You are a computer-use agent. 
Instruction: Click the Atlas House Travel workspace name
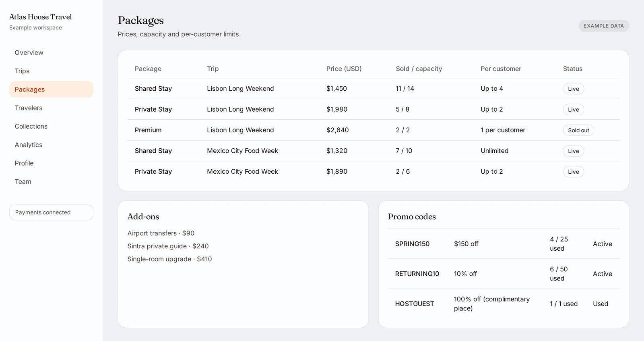click(x=41, y=17)
